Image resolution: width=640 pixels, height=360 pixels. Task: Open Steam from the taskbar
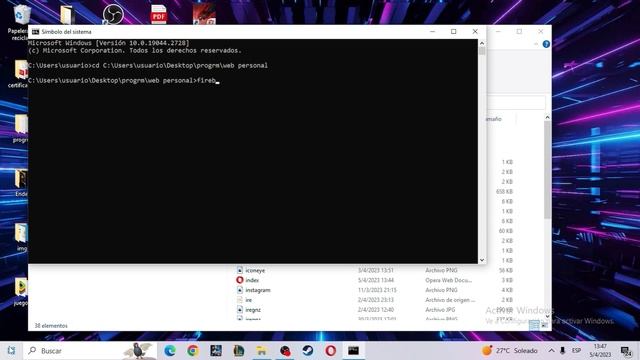point(308,351)
